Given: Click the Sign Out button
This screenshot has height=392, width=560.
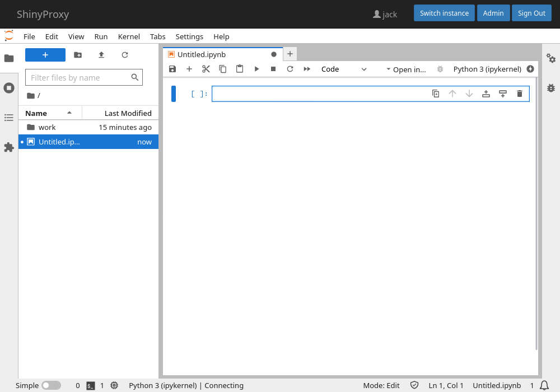Looking at the screenshot, I should click(x=531, y=13).
